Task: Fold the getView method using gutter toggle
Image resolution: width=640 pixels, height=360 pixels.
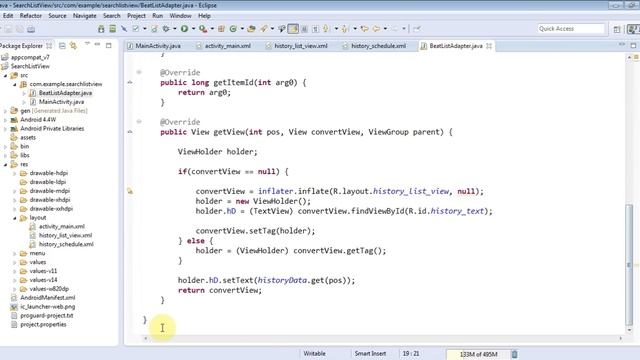Action: point(139,122)
